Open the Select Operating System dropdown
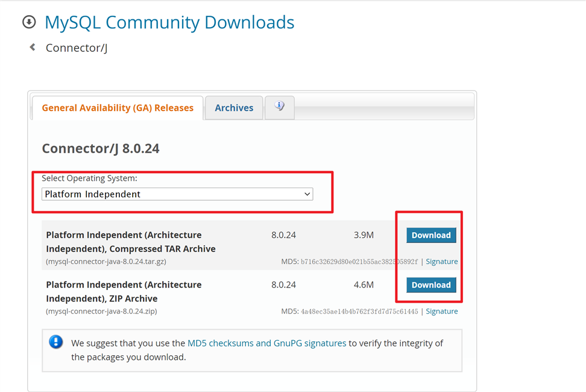 [177, 194]
